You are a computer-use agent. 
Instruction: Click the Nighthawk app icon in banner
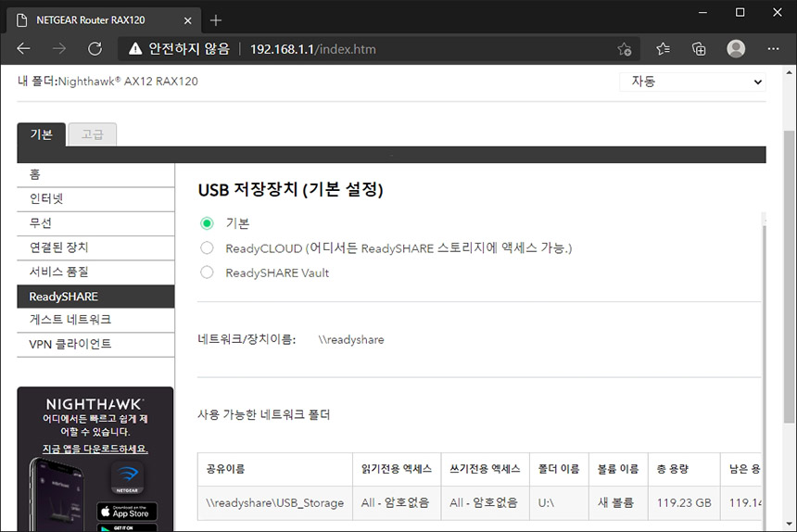[x=127, y=478]
